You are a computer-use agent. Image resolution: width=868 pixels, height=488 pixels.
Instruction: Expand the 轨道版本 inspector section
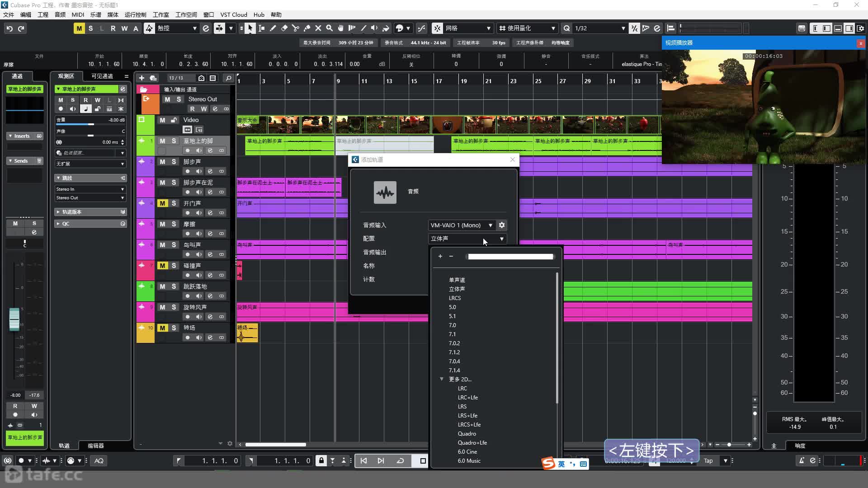point(90,211)
